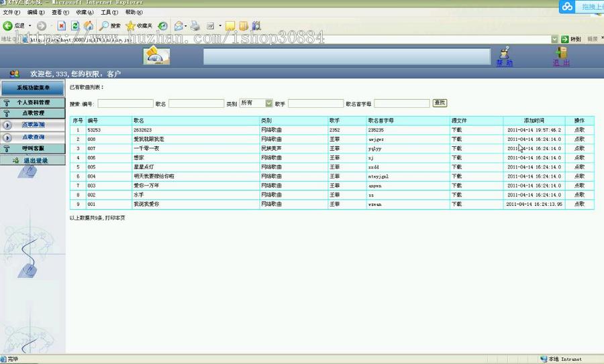Open the 收藏(A) menu

(85, 12)
